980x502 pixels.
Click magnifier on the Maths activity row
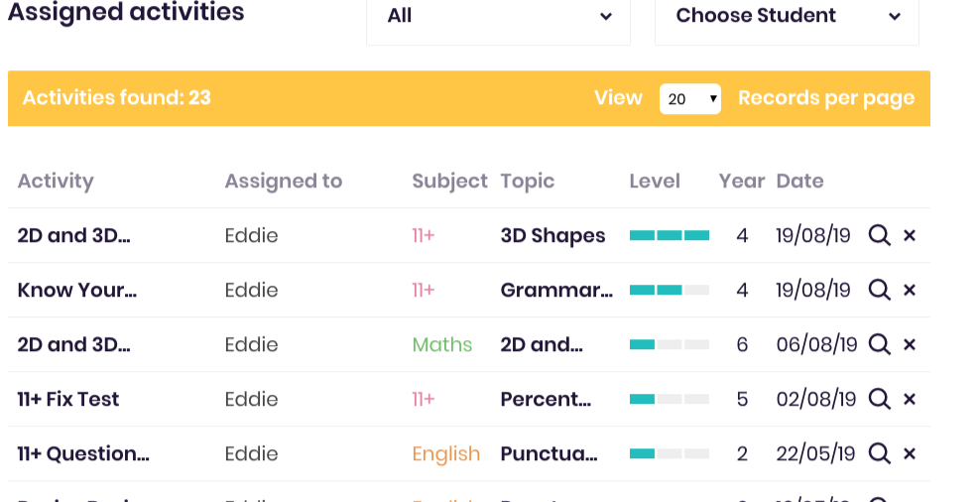[x=880, y=344]
